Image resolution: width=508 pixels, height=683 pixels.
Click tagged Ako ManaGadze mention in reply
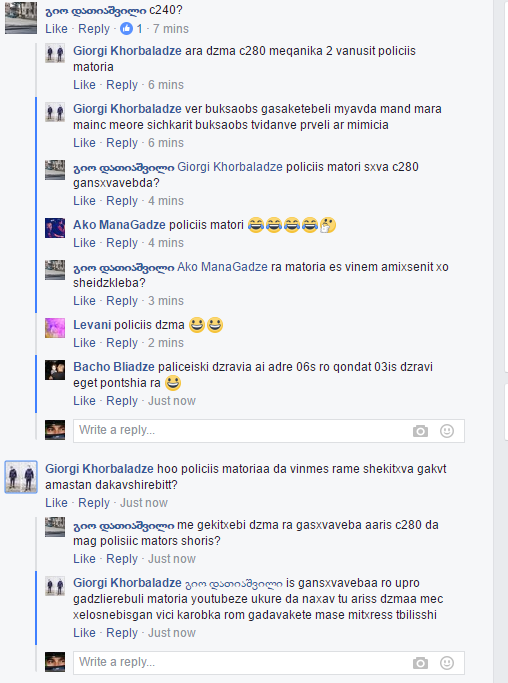[222, 267]
